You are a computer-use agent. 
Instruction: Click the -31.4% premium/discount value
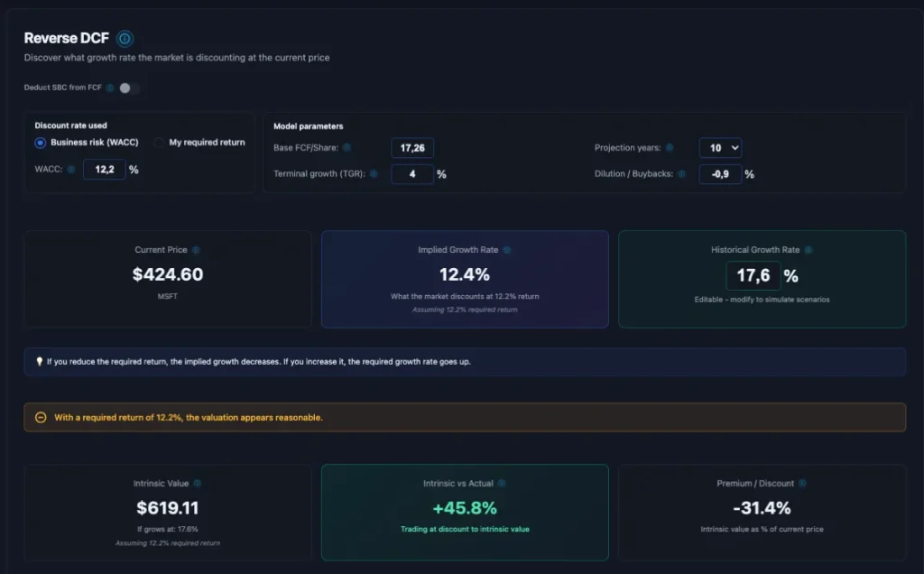(762, 508)
